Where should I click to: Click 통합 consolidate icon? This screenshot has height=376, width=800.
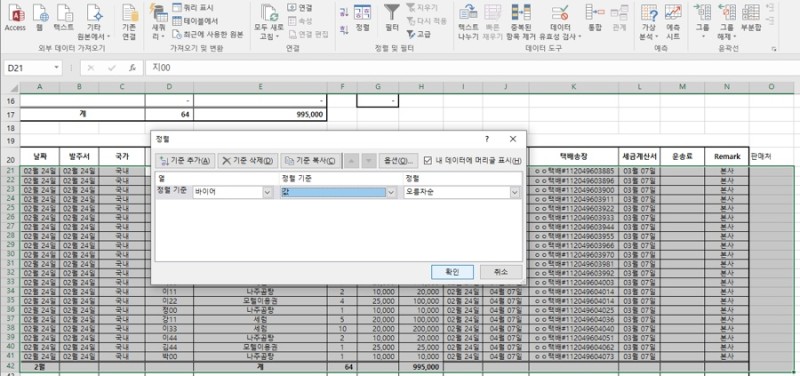tap(595, 18)
